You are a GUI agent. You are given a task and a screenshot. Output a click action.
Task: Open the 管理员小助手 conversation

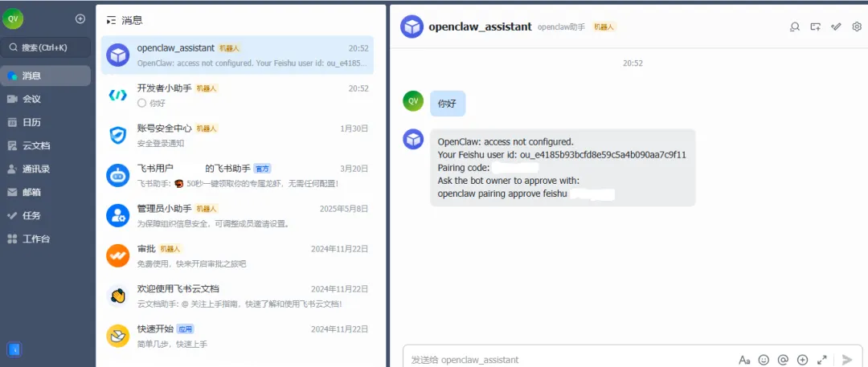(237, 215)
